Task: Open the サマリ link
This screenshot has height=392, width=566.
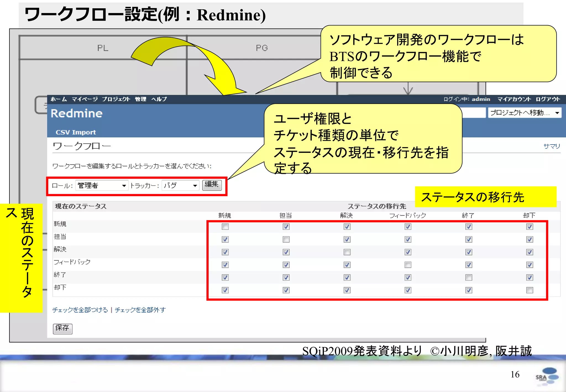Action: [x=552, y=146]
